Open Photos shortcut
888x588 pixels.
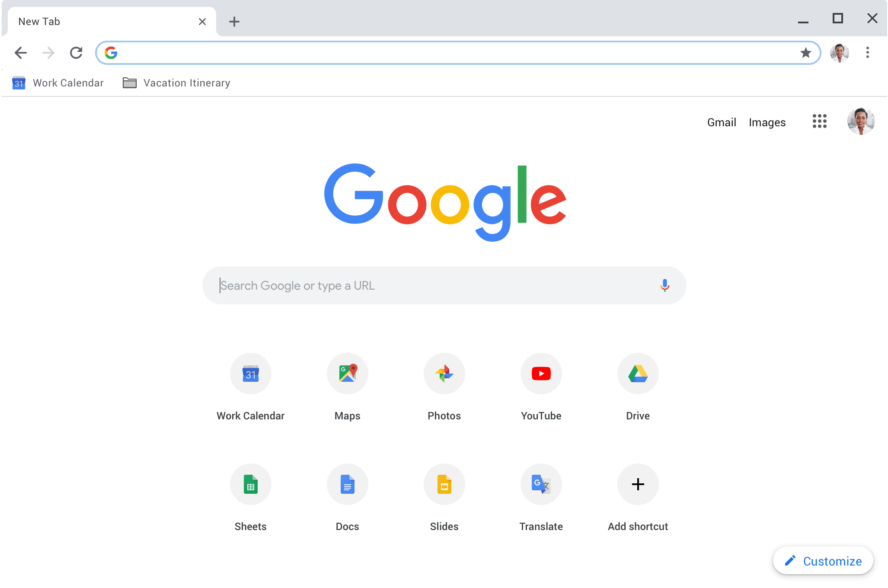[444, 373]
